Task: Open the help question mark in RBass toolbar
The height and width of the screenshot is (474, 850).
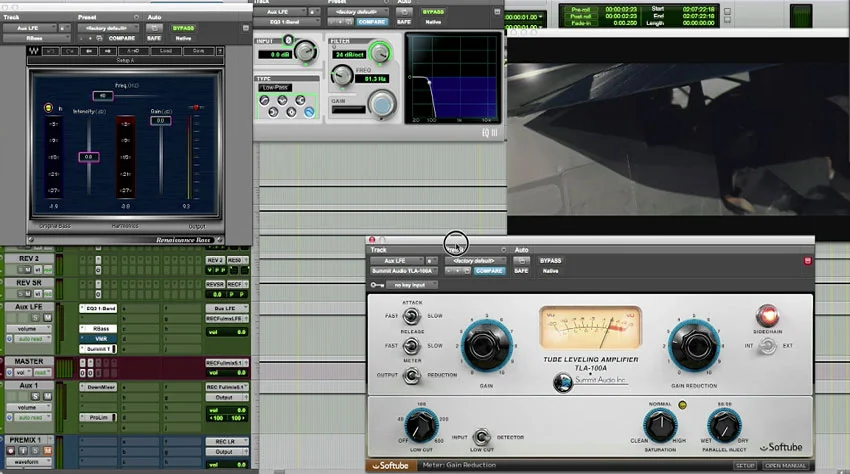Action: point(220,51)
